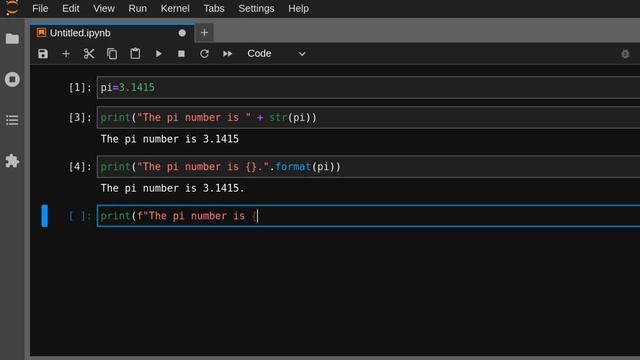Image resolution: width=640 pixels, height=360 pixels.
Task: Open the File menu
Action: [40, 8]
